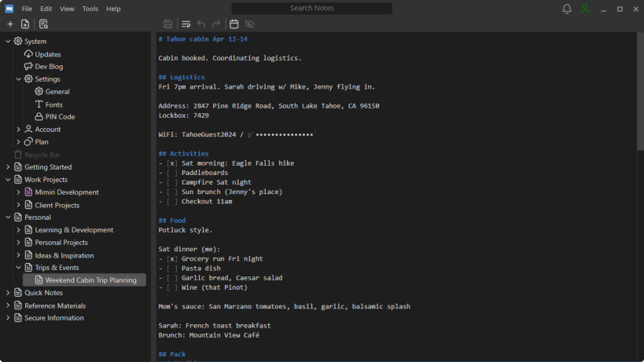Screen dimensions: 644x362
Task: Collapse the Personal tree node
Action: (8, 217)
